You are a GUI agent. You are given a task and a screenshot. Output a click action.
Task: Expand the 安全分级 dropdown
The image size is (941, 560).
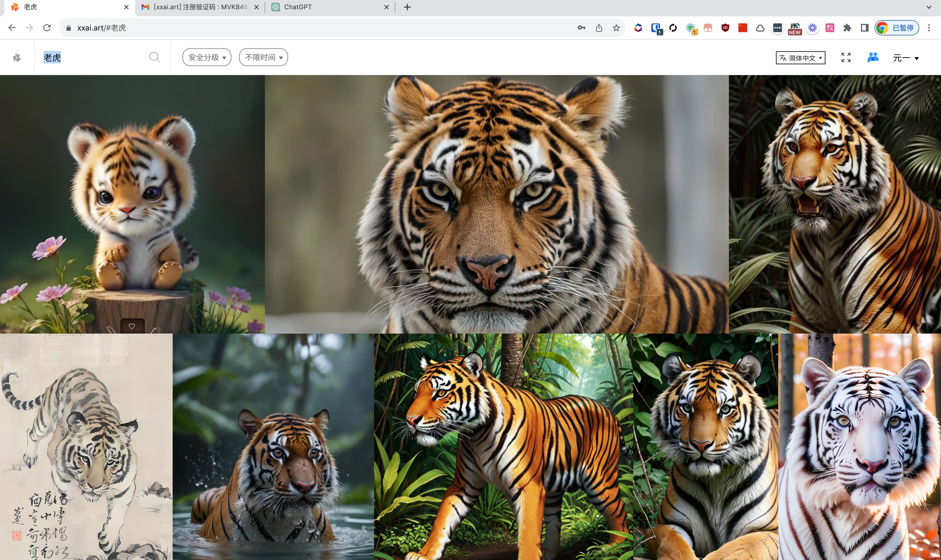207,57
